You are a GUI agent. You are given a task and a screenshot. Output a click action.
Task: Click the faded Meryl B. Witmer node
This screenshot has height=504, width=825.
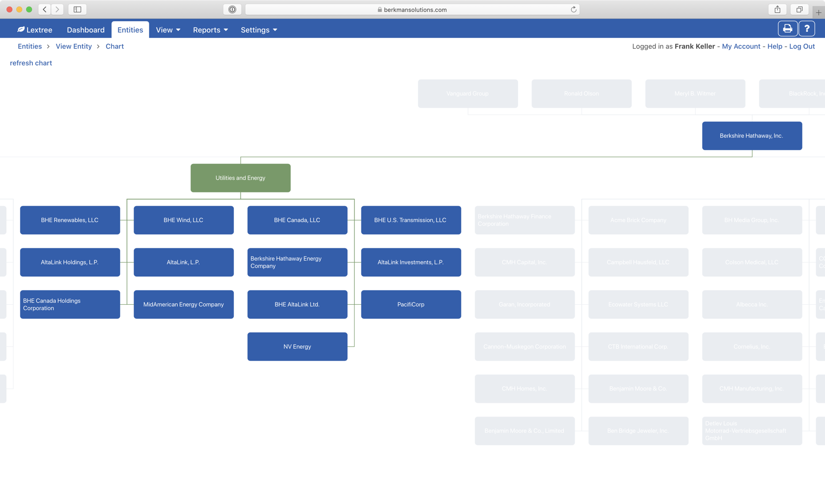click(x=695, y=94)
